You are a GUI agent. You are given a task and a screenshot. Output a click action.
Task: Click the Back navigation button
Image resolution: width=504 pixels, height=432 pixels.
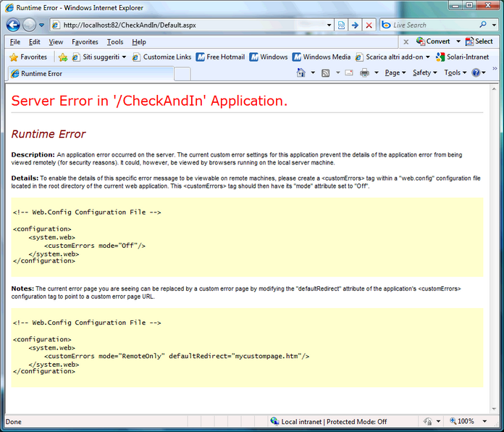13,25
